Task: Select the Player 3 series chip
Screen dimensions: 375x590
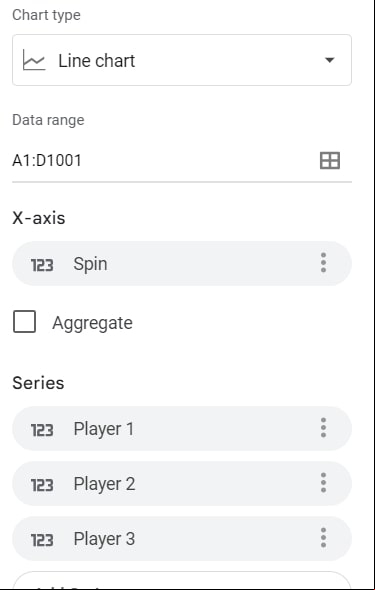Action: [182, 538]
